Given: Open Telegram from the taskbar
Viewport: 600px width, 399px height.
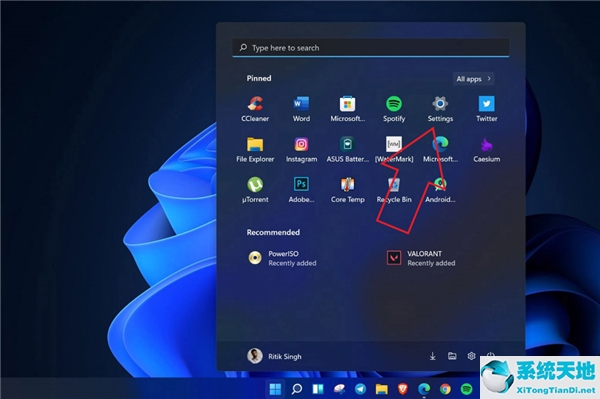Looking at the screenshot, I should [x=360, y=389].
